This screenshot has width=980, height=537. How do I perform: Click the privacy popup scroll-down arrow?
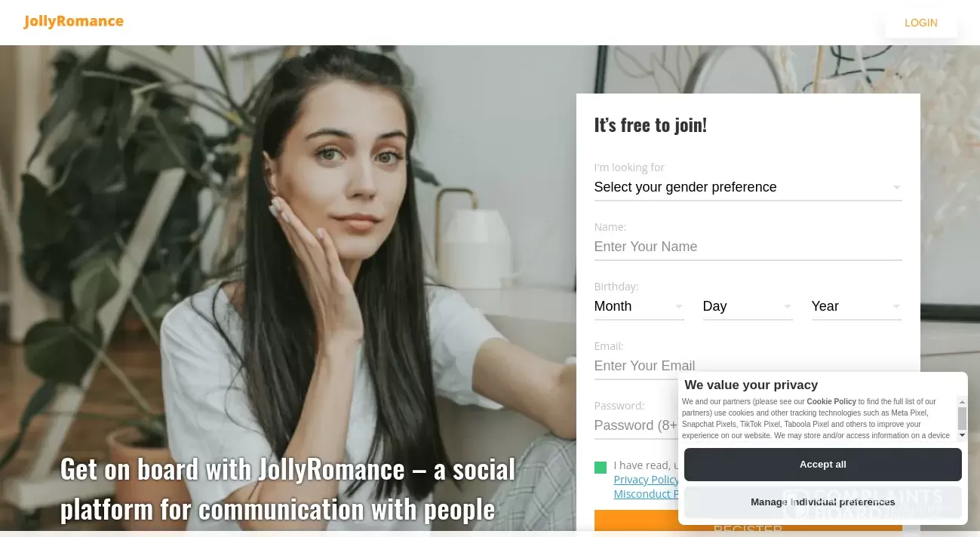pyautogui.click(x=962, y=435)
